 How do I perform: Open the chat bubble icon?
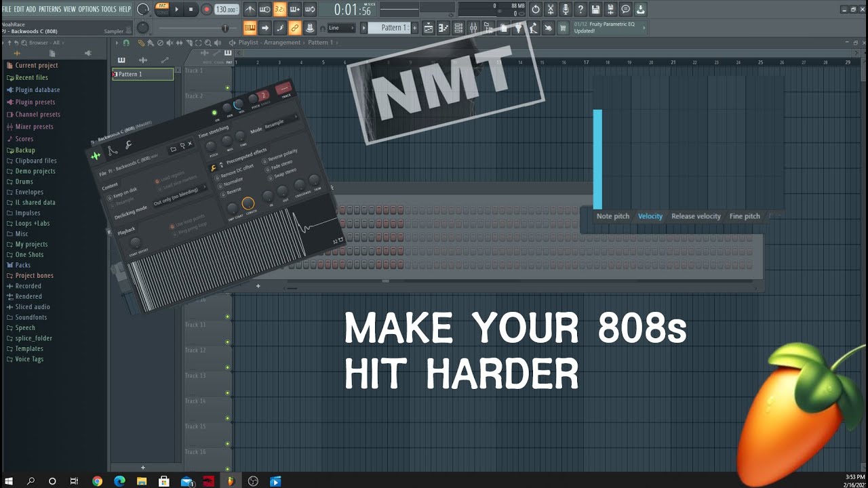coord(625,9)
